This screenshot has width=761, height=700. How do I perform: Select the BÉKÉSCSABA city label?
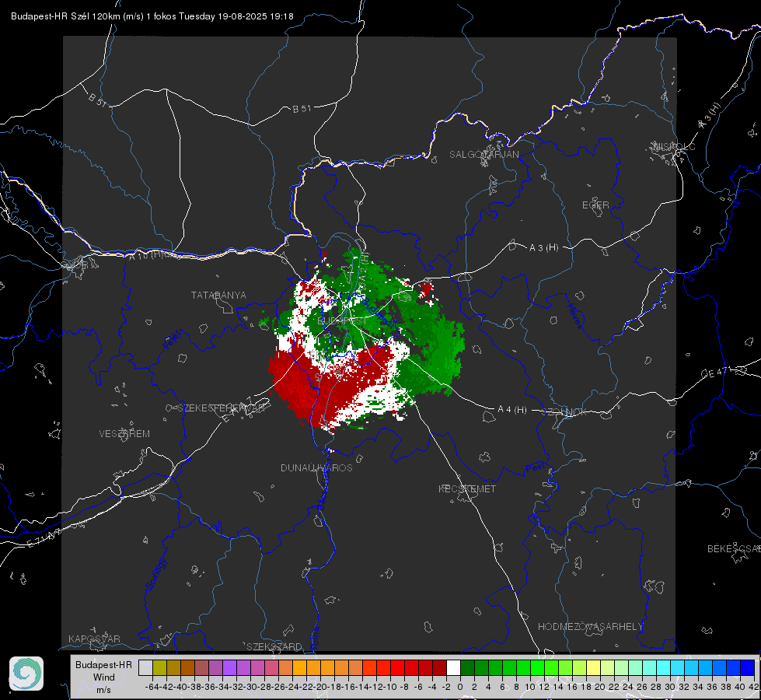click(x=734, y=548)
